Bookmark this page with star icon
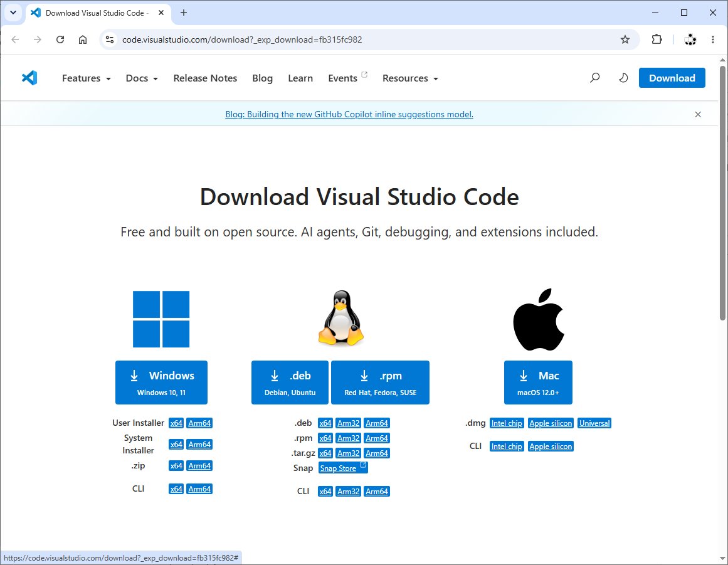Viewport: 728px width, 565px height. point(625,40)
